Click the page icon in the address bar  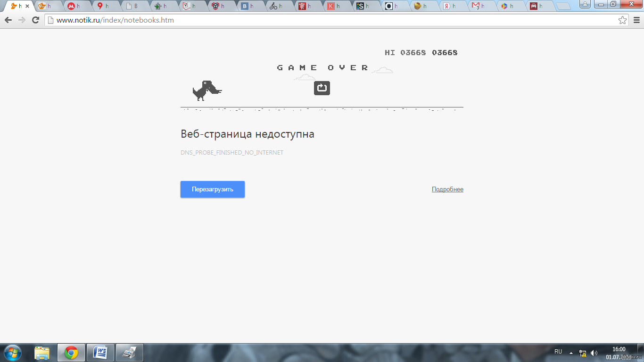tap(50, 20)
